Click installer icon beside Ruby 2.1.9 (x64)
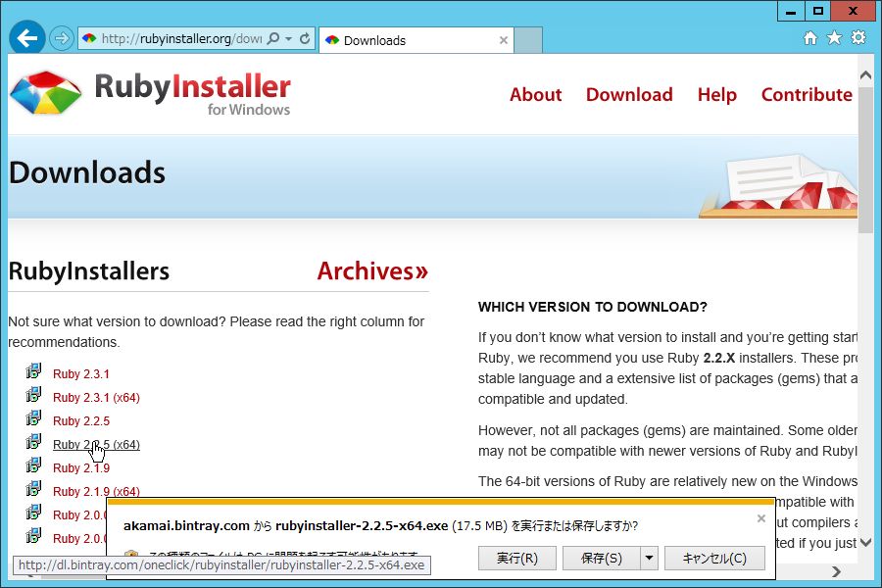This screenshot has height=588, width=882. (33, 488)
